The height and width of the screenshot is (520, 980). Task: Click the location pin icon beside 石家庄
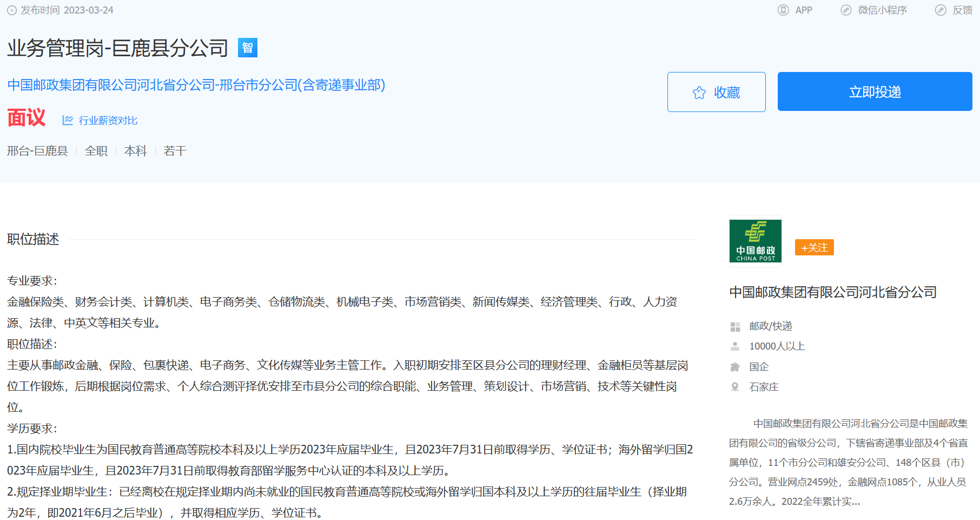tap(735, 387)
